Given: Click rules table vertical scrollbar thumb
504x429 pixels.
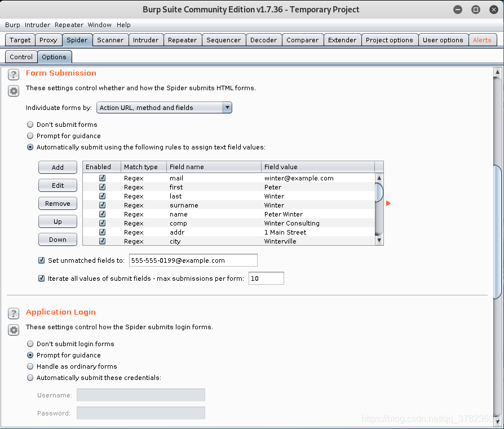Looking at the screenshot, I should pyautogui.click(x=379, y=192).
